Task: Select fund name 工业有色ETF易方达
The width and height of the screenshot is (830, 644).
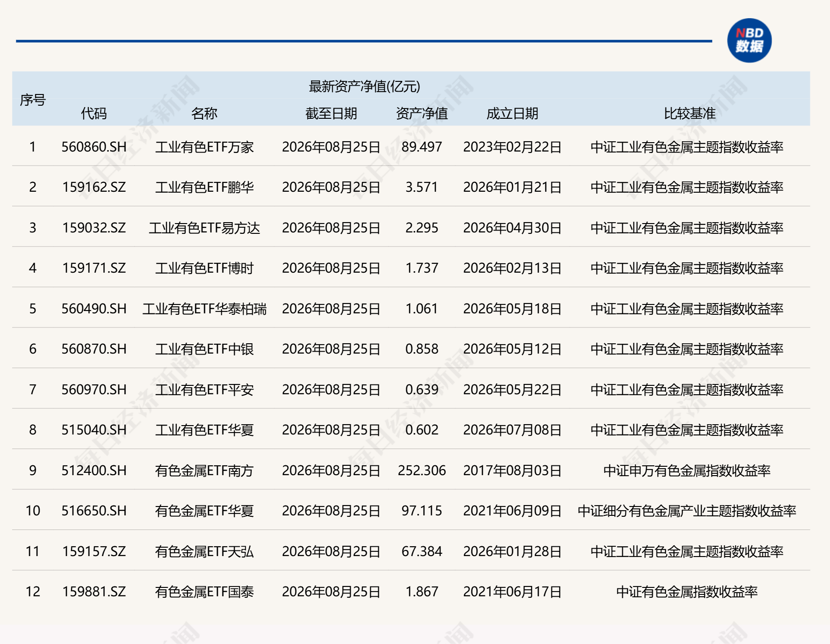Action: coord(204,228)
